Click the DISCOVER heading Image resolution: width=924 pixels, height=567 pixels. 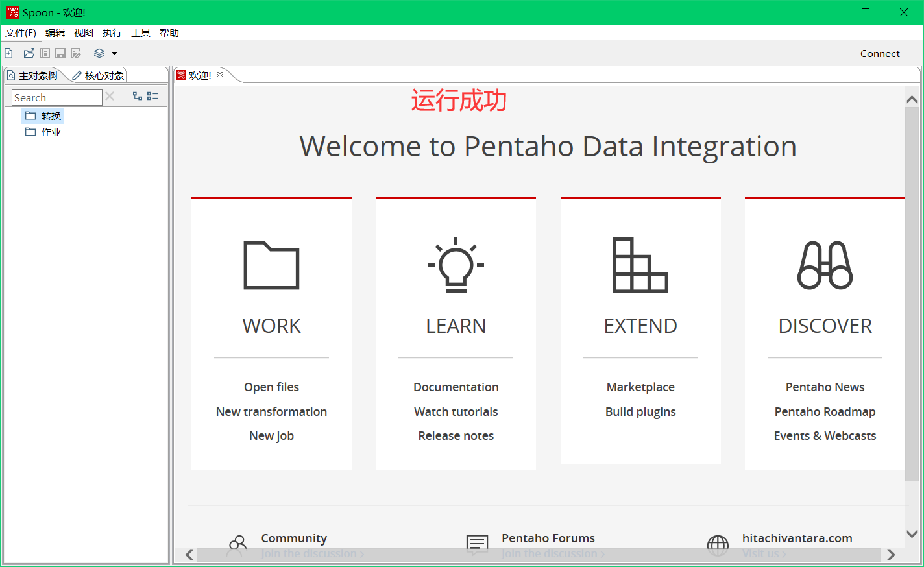point(825,326)
